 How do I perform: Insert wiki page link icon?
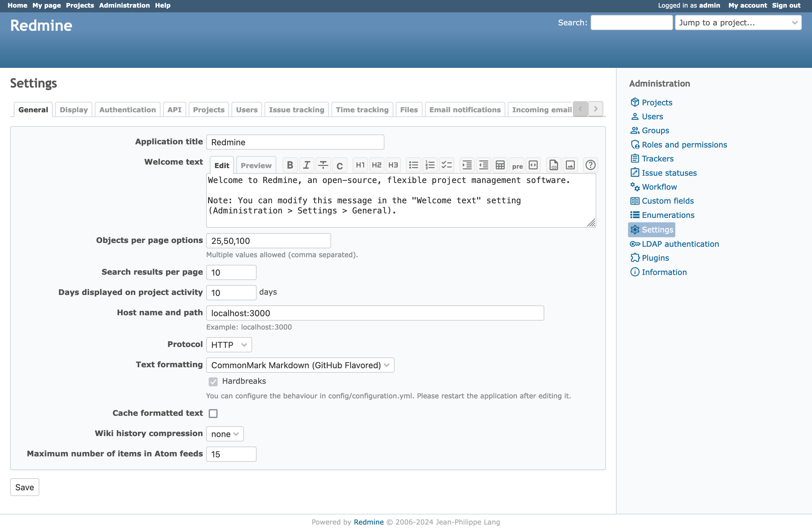(554, 166)
